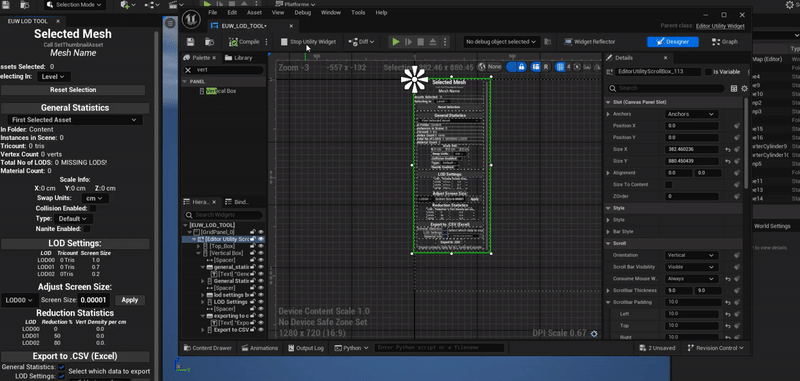Click the localization None globe button in designer

click(490, 67)
